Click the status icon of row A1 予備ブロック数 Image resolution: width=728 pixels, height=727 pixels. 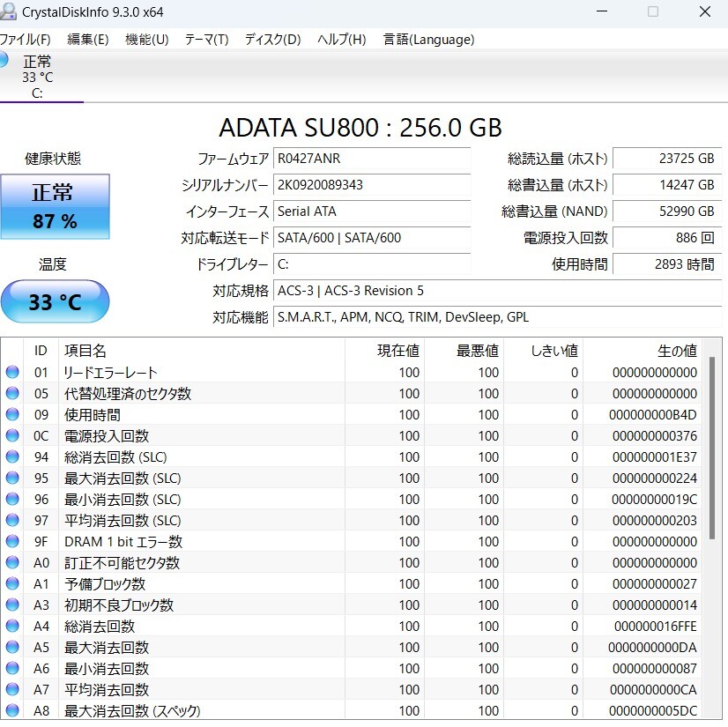click(x=12, y=584)
